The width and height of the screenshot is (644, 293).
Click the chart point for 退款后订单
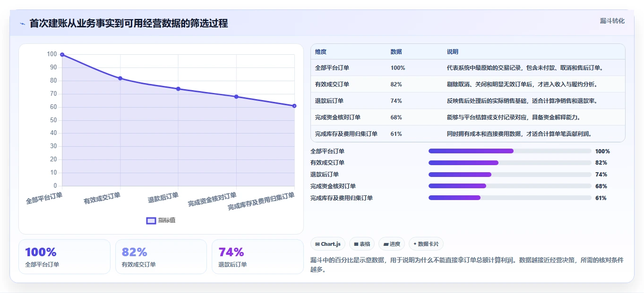[x=178, y=89]
